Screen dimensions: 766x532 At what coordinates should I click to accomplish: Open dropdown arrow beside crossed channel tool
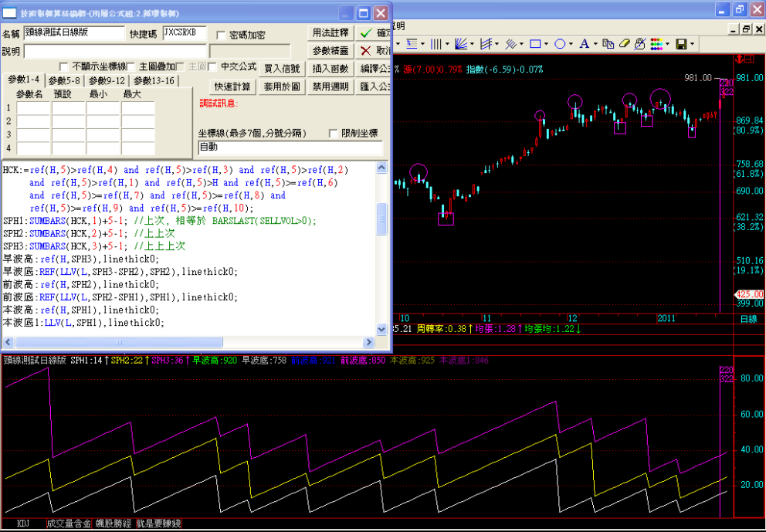click(497, 44)
